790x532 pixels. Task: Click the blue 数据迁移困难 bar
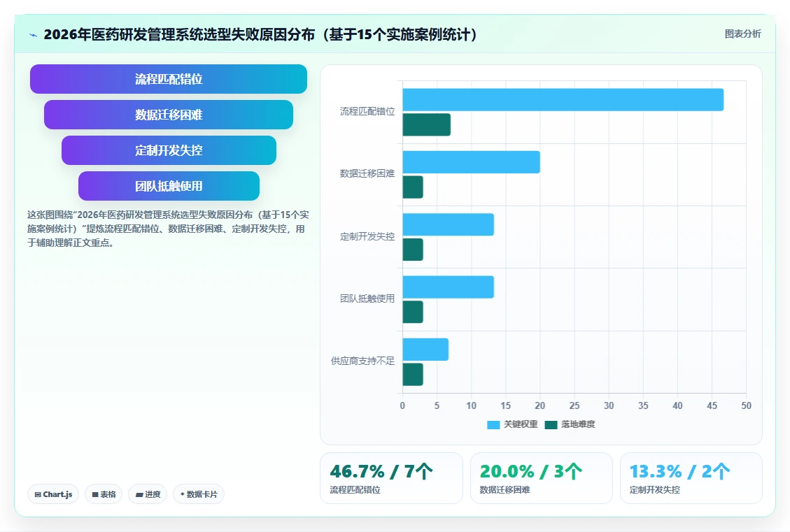pos(471,162)
